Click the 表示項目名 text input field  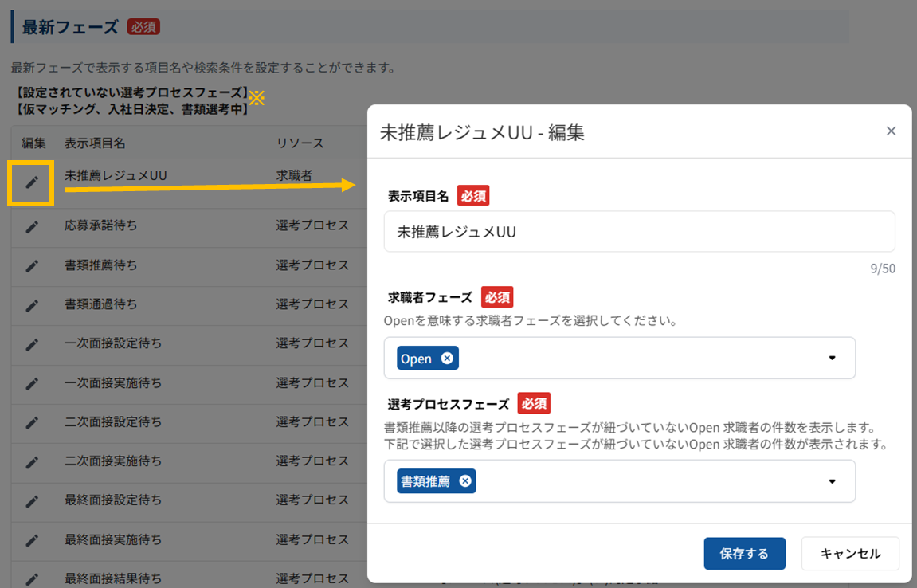tap(639, 232)
